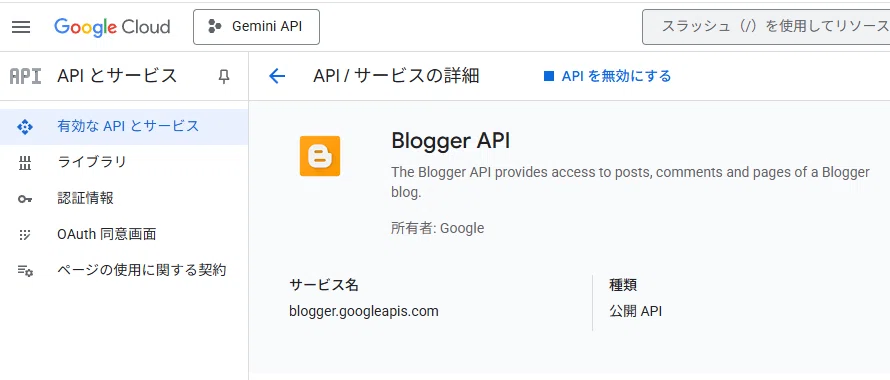Open 認証情報 in the sidebar
The height and width of the screenshot is (380, 890).
(x=124, y=198)
